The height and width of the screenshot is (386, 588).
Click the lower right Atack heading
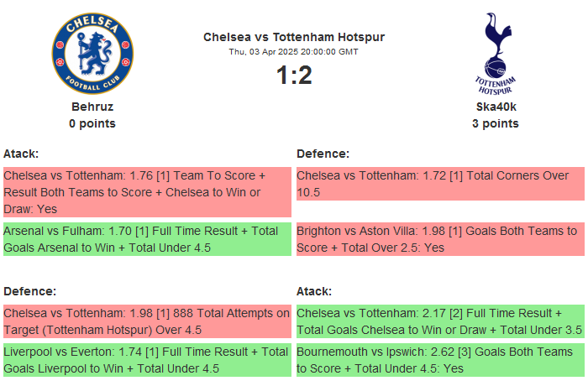tap(314, 291)
